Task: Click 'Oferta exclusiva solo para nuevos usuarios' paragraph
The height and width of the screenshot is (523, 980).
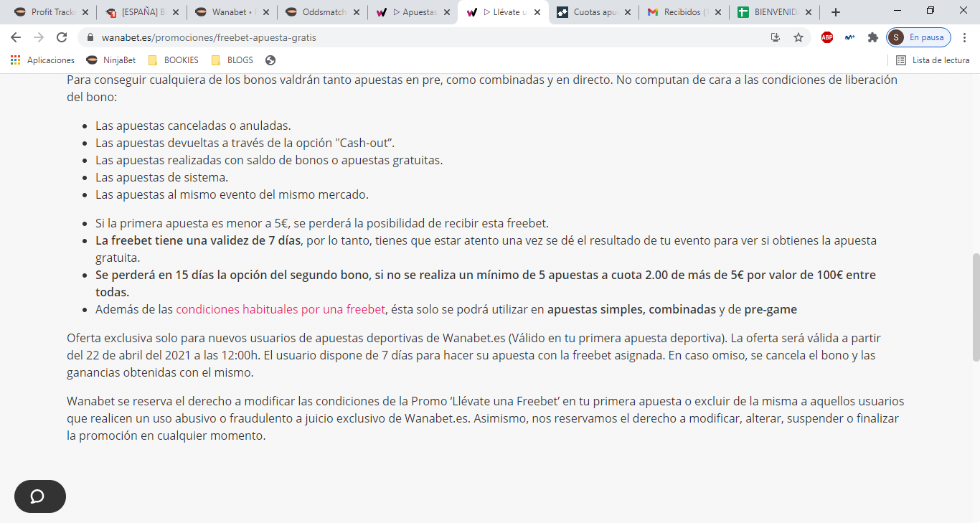Action: [473, 355]
